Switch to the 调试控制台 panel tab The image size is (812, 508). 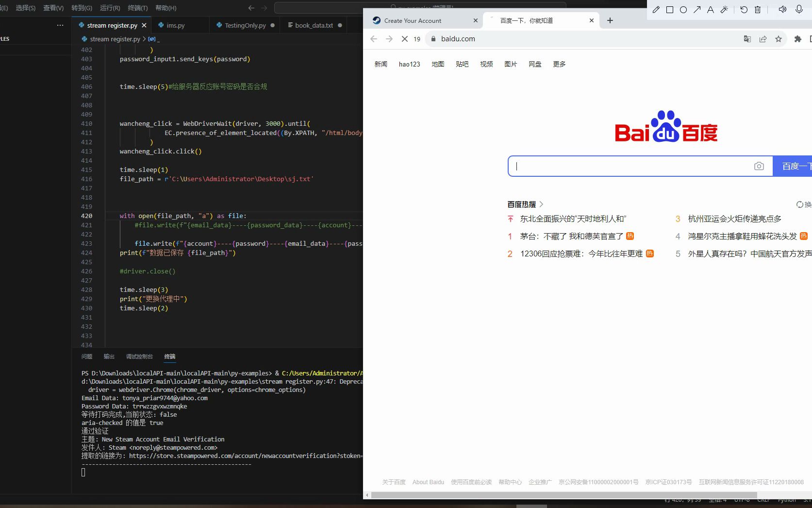click(x=139, y=356)
